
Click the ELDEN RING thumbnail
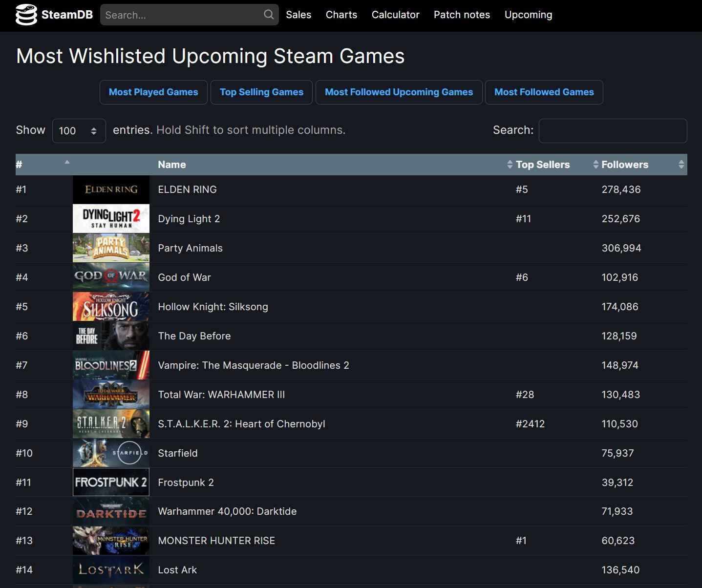pyautogui.click(x=111, y=189)
